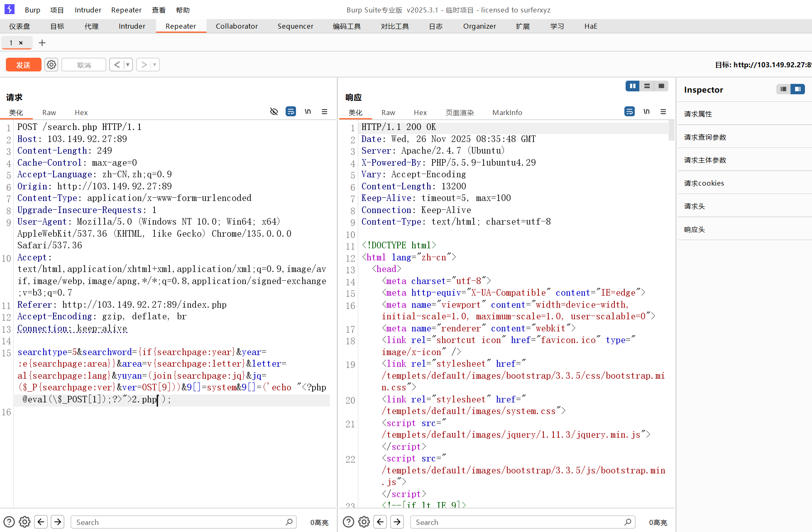
Task: Open the request editor hamburger menu
Action: coord(325,111)
